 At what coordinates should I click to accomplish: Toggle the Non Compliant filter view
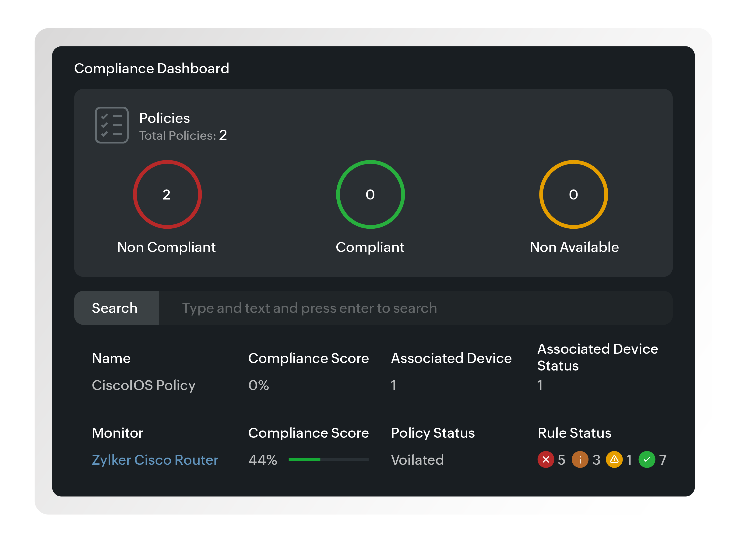167,247
